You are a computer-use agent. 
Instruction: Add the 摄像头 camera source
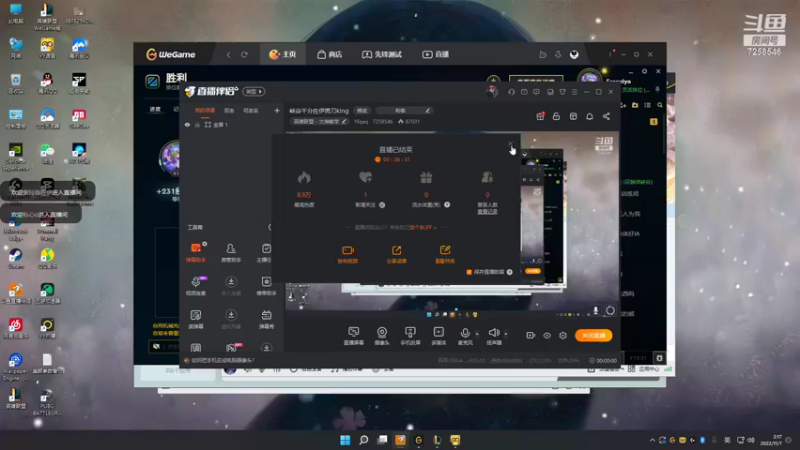pyautogui.click(x=382, y=336)
